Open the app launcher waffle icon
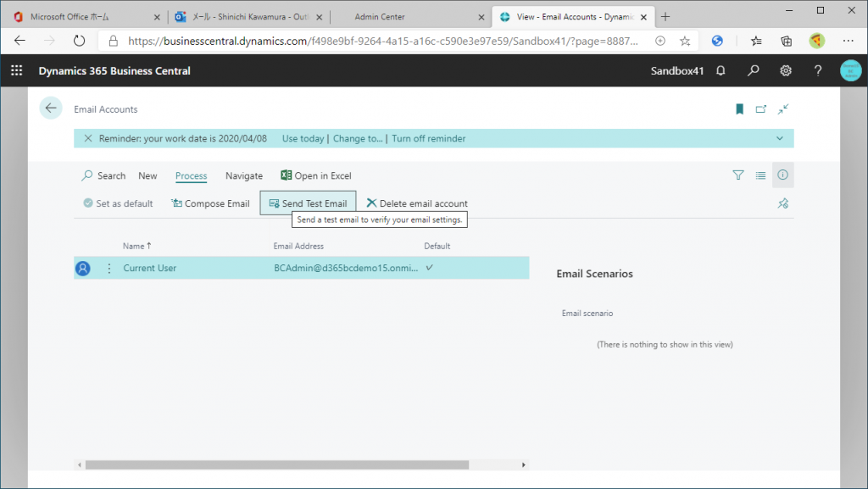The height and width of the screenshot is (489, 868). pos(16,71)
